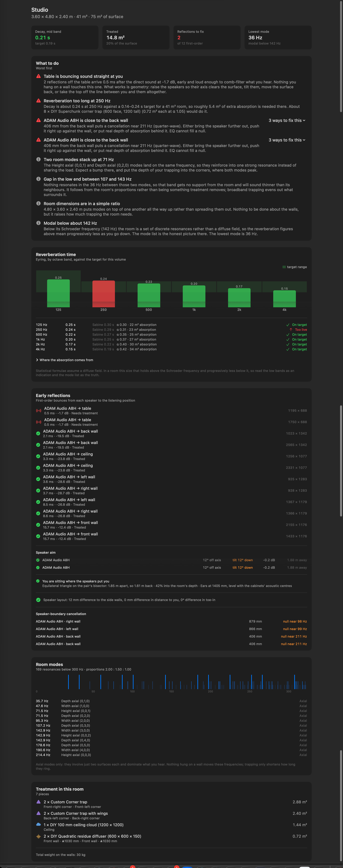Click warning icon beside 'Table is bouncing sound'
The height and width of the screenshot is (868, 343).
pos(38,76)
